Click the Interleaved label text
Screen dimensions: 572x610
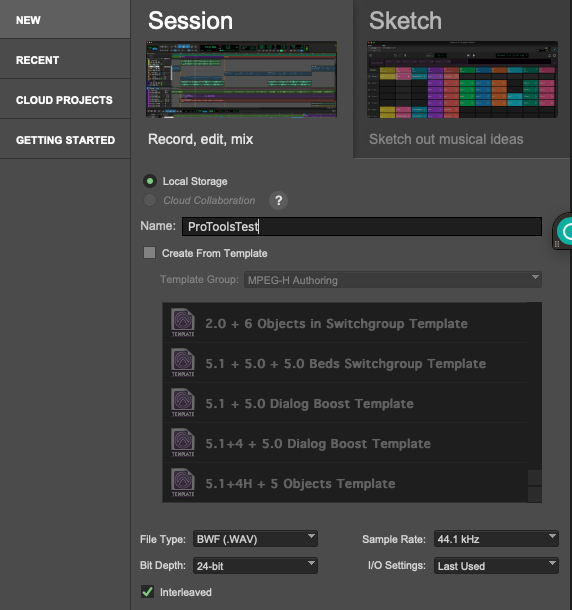click(186, 592)
